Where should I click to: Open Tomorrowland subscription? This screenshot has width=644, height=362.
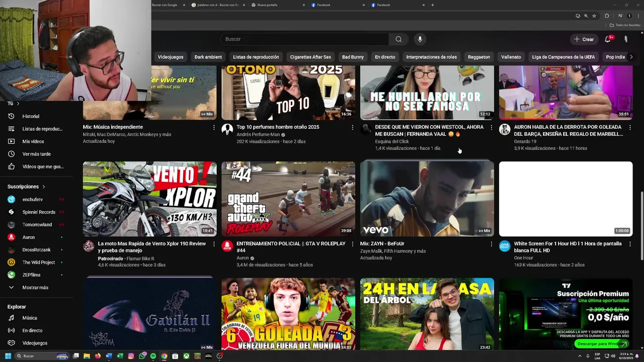tap(37, 225)
